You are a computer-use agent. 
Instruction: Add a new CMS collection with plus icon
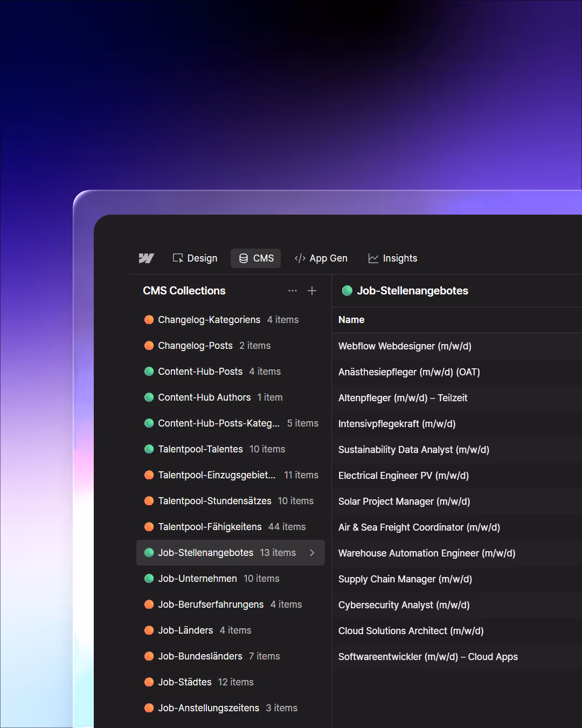click(x=312, y=291)
